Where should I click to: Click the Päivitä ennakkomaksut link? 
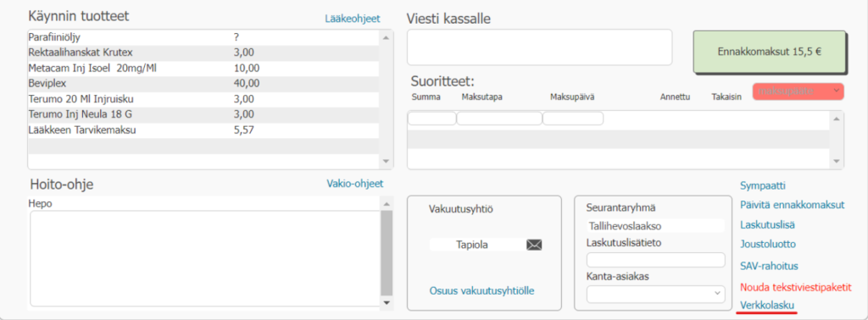(x=793, y=205)
